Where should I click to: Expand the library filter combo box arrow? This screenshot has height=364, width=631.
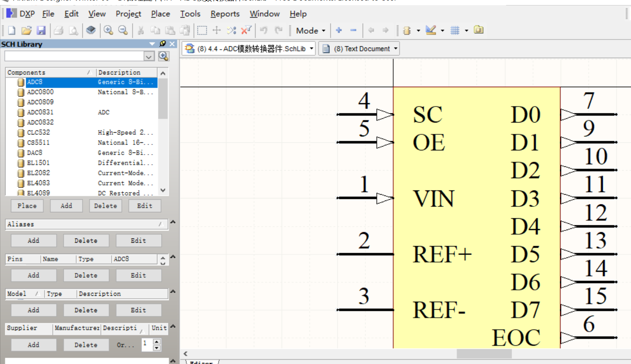point(149,56)
